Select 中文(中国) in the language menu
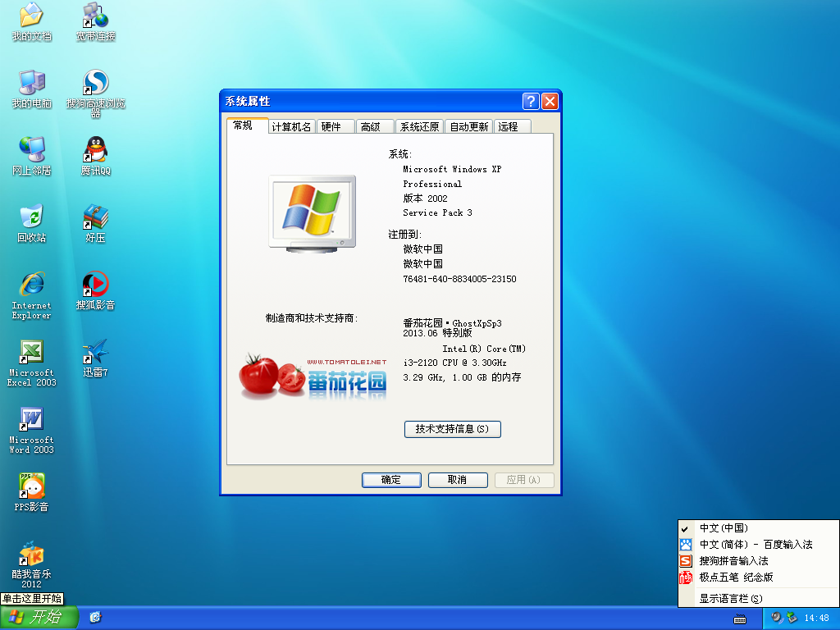The height and width of the screenshot is (630, 840). pyautogui.click(x=758, y=528)
